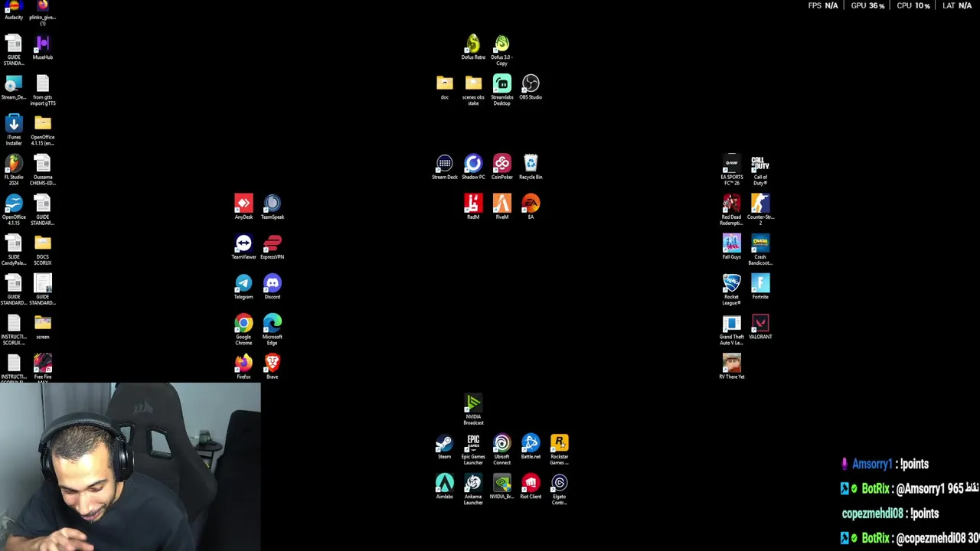
Task: Launch the Counter-Strike 2 shortcut
Action: pyautogui.click(x=760, y=210)
